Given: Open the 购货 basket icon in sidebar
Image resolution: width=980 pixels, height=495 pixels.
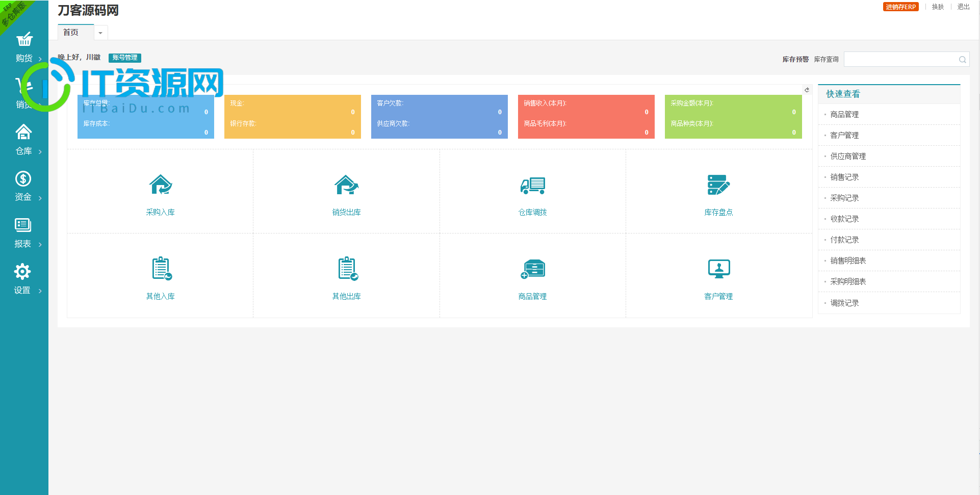Looking at the screenshot, I should click(x=24, y=39).
